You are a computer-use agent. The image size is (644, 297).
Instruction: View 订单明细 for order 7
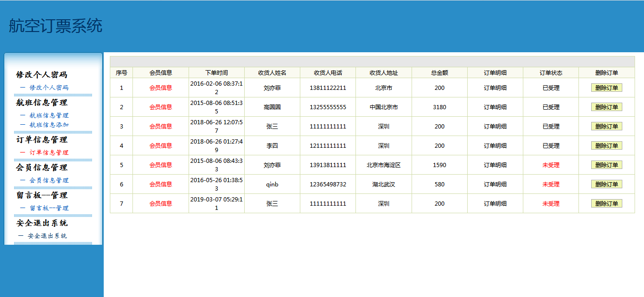point(495,204)
